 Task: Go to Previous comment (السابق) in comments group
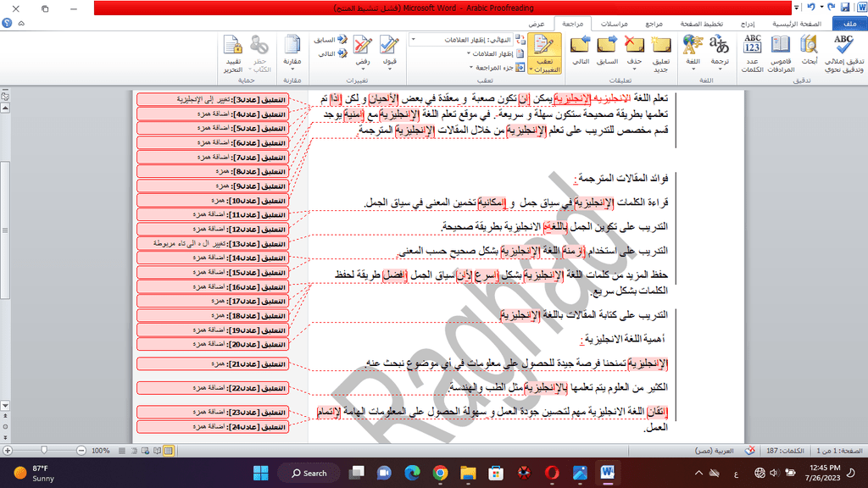[607, 50]
